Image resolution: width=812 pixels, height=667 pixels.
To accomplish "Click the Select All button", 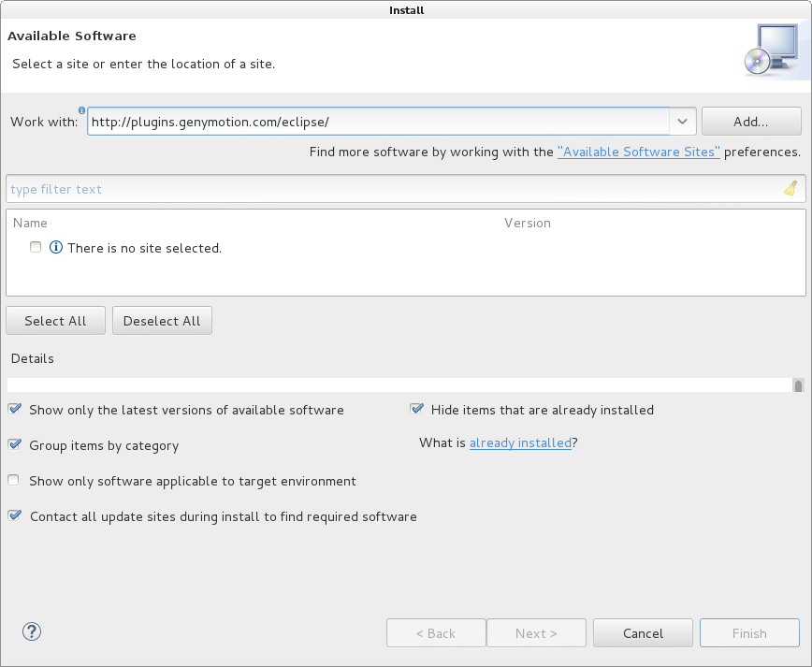I will coord(55,321).
